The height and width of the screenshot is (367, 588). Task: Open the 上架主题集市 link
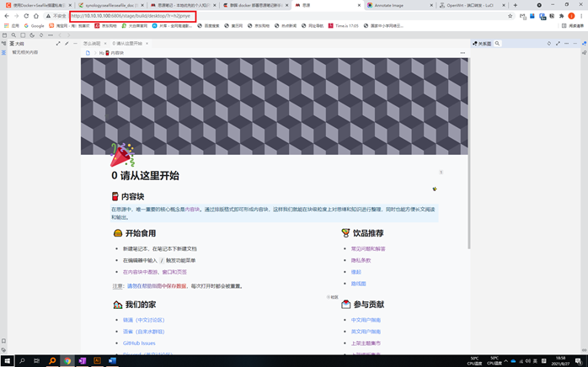[x=366, y=343]
